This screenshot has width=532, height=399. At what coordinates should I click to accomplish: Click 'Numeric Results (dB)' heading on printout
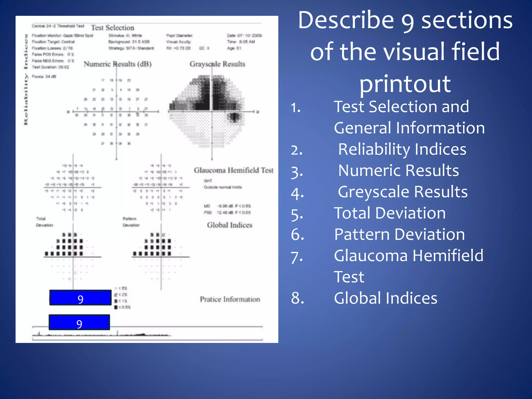pos(118,64)
